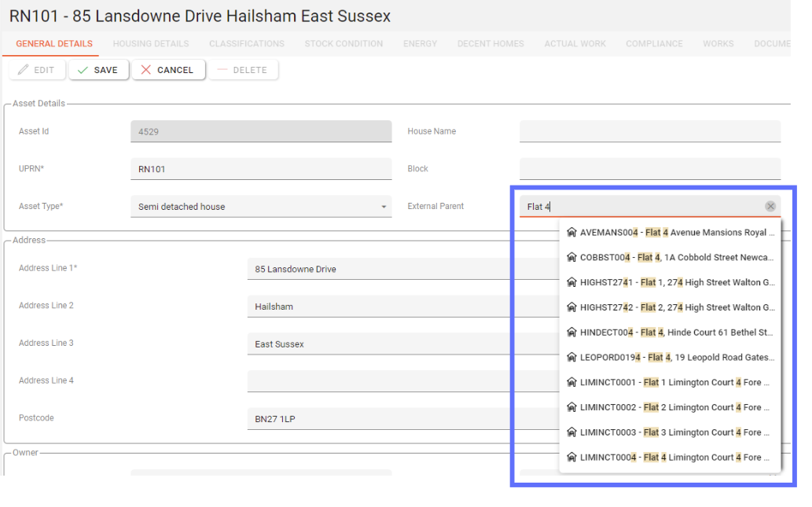This screenshot has height=507, width=812.
Task: Click house icon beside LEOPORD0194 result
Action: 571,358
